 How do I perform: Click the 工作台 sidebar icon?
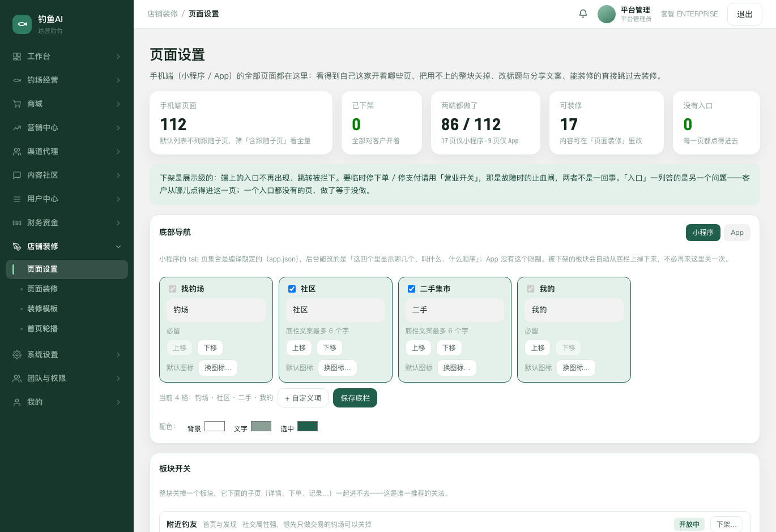[17, 57]
